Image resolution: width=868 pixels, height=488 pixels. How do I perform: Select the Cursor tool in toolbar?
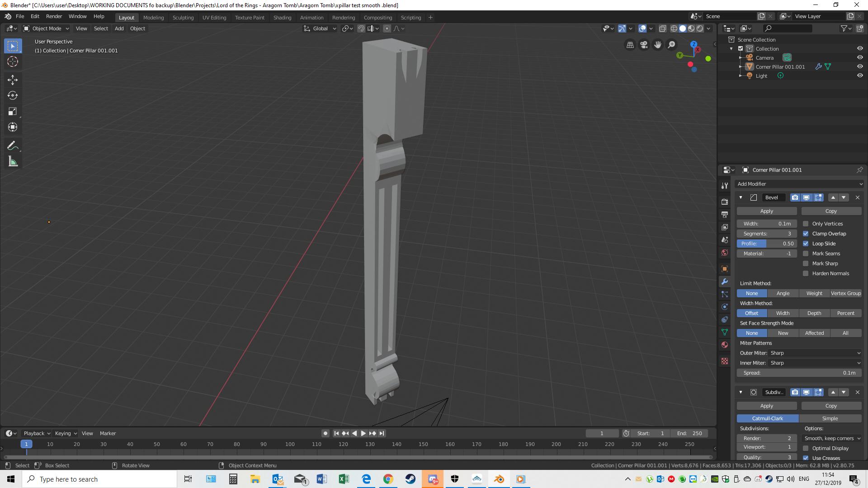[13, 62]
